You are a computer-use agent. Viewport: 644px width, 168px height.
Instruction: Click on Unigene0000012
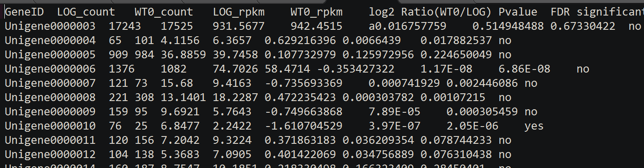click(x=50, y=155)
